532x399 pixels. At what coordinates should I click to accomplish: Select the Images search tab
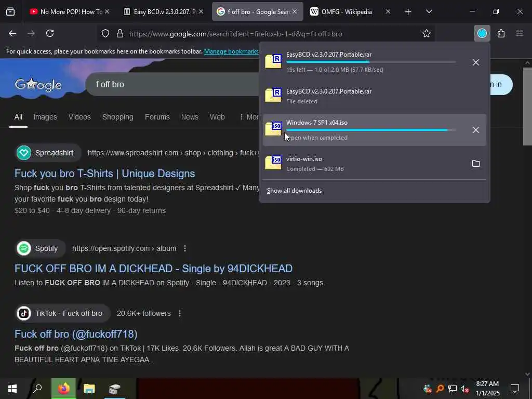tap(45, 117)
